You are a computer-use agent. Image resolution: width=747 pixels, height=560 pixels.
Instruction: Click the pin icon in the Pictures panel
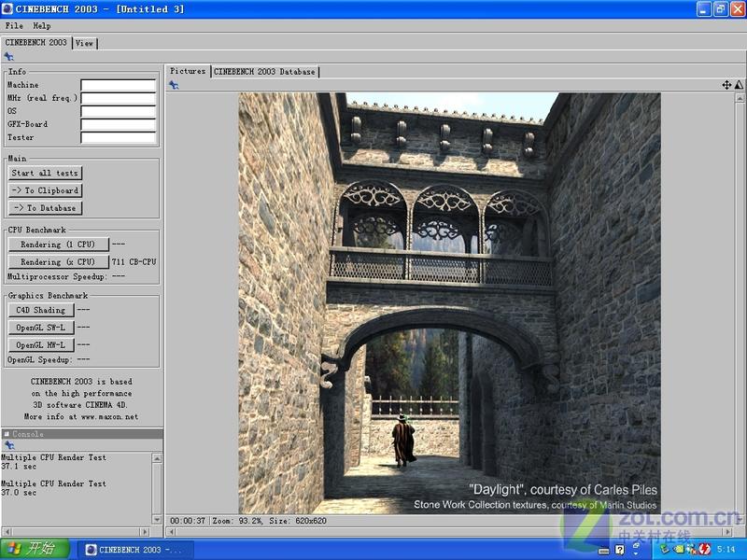pos(174,85)
